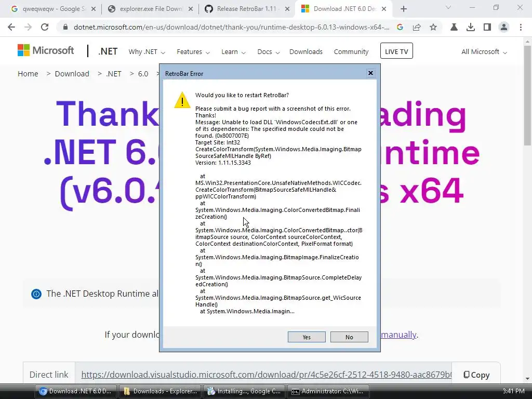Open the Chrome downloads icon
Image resolution: width=532 pixels, height=399 pixels.
471,27
